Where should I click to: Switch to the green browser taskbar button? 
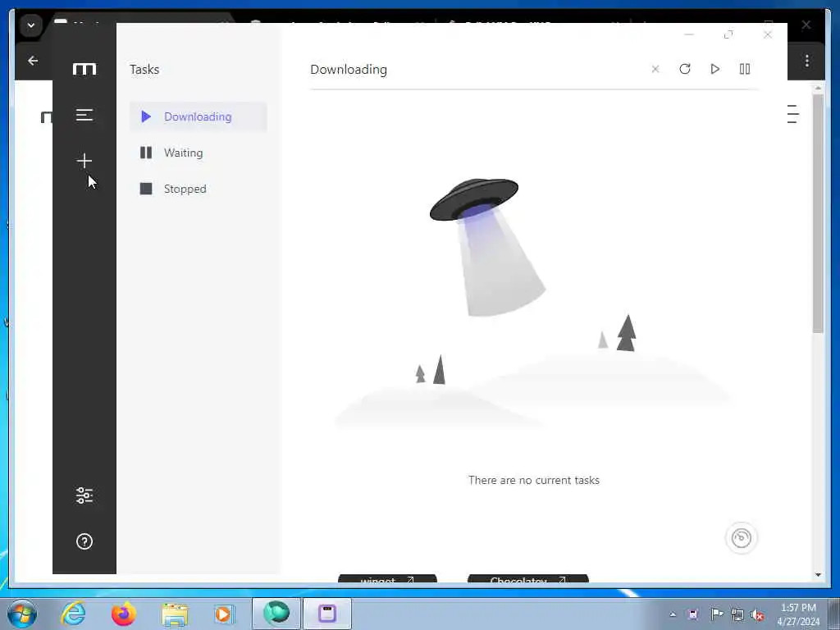coord(276,614)
